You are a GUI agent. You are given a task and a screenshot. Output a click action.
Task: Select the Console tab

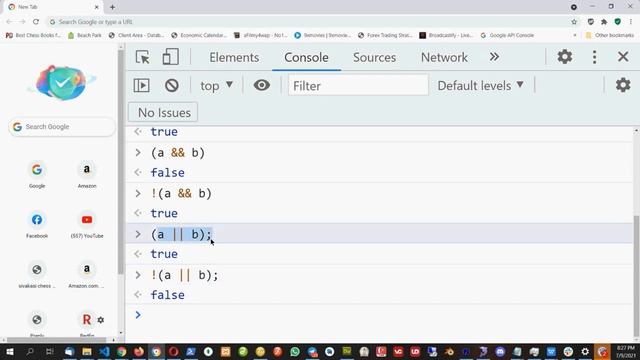coord(306,57)
